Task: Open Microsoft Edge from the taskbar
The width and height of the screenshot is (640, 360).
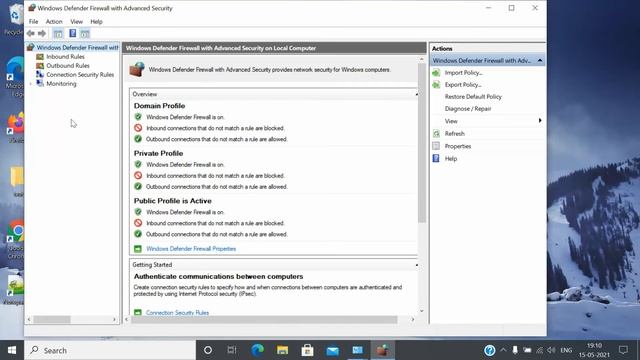Action: click(x=257, y=350)
